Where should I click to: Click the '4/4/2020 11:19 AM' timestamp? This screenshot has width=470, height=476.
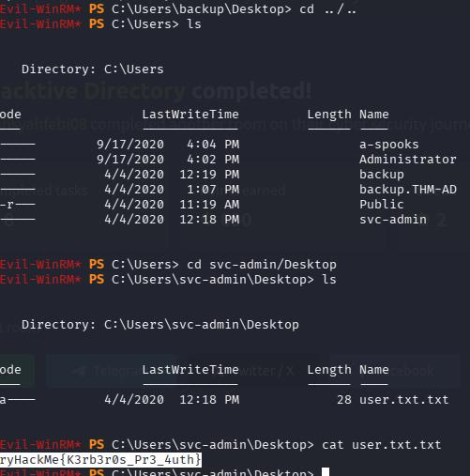pos(172,205)
